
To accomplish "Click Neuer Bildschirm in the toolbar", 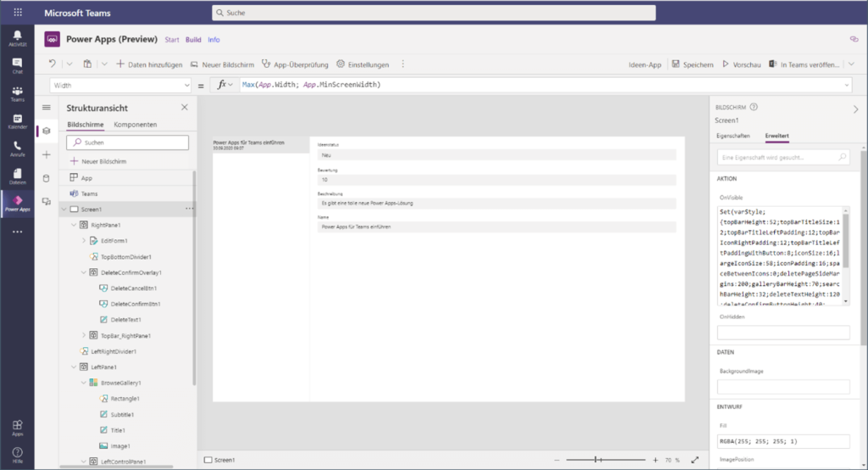I will (222, 64).
